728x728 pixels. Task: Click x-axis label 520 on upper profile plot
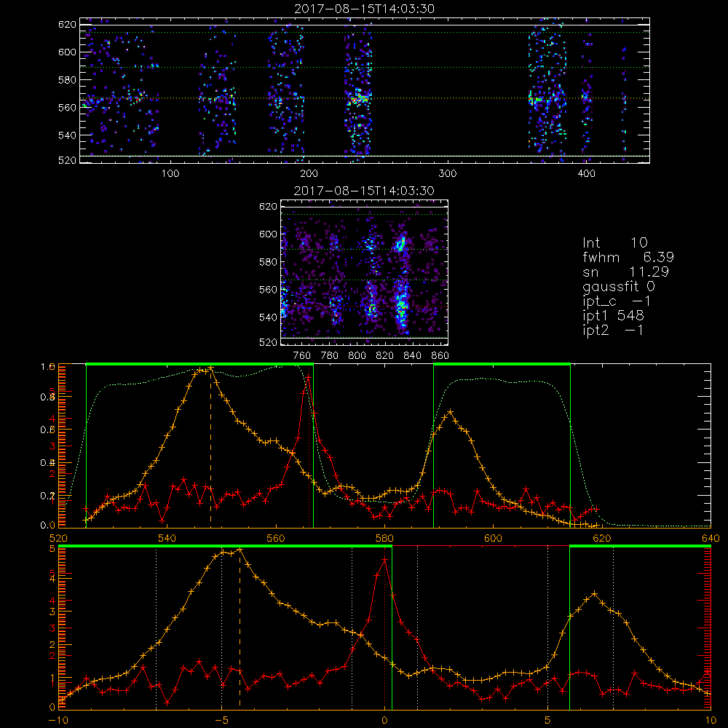[58, 538]
